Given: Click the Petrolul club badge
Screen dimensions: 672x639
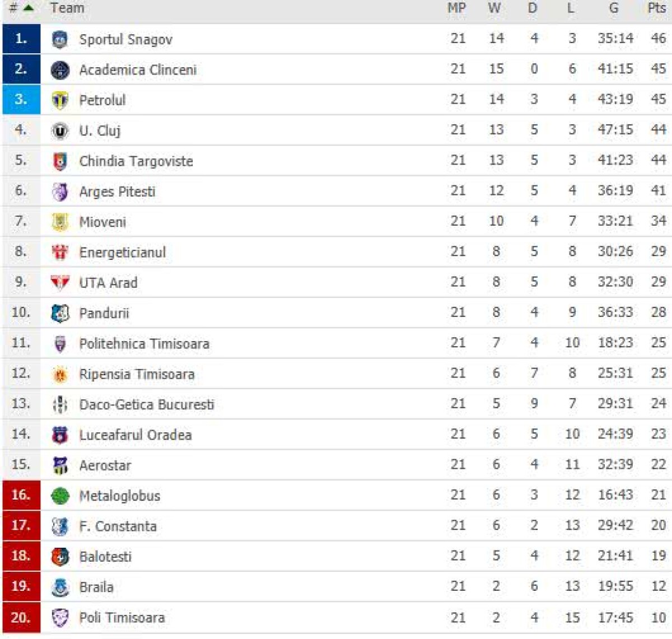Looking at the screenshot, I should click(60, 100).
